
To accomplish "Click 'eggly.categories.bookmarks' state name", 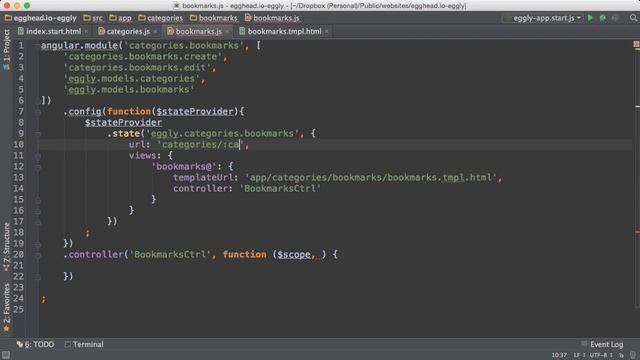I will (222, 133).
